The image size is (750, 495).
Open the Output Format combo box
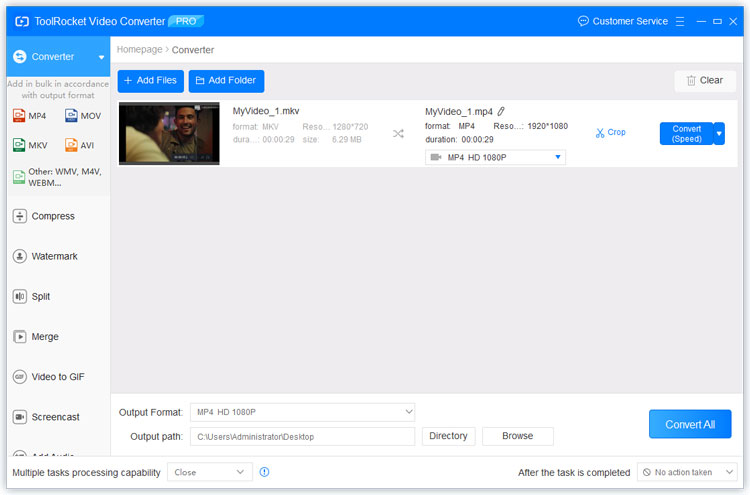click(302, 412)
